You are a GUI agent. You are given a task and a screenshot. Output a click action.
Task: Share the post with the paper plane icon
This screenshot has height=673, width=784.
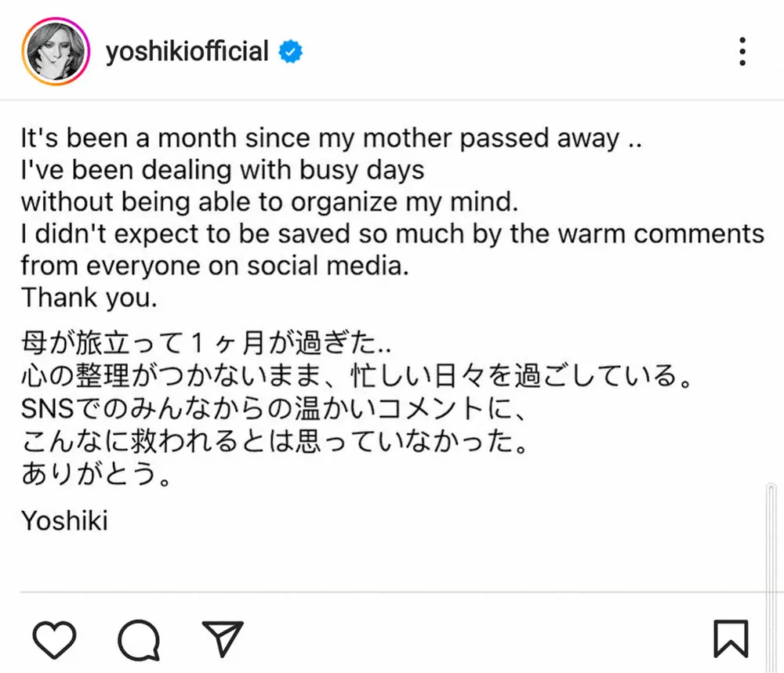click(x=223, y=637)
